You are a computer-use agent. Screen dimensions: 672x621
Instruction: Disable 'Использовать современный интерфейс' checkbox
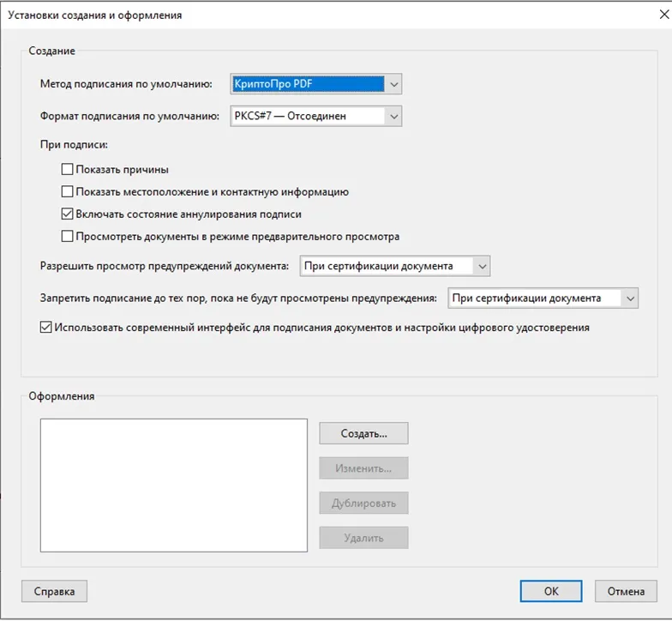pyautogui.click(x=46, y=328)
